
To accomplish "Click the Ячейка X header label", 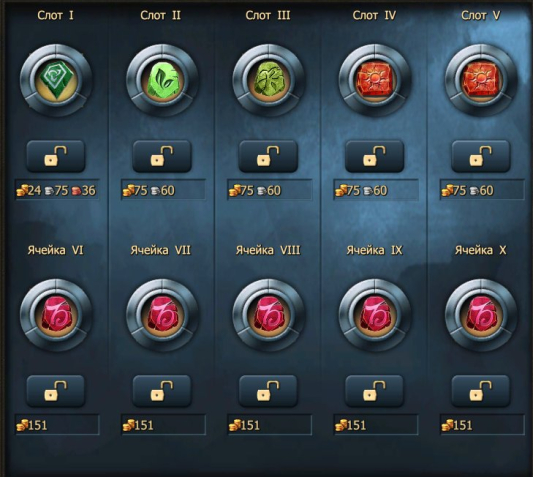I will pyautogui.click(x=481, y=250).
